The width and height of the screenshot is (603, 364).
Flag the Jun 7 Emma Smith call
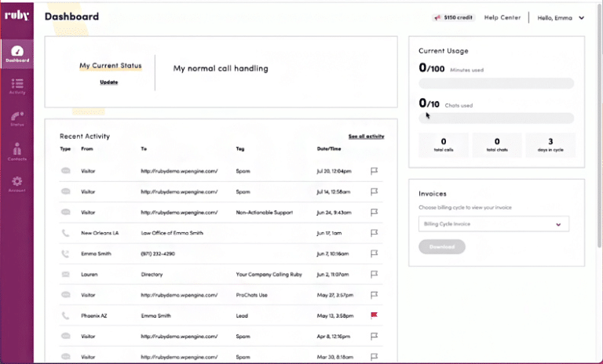pyautogui.click(x=374, y=253)
